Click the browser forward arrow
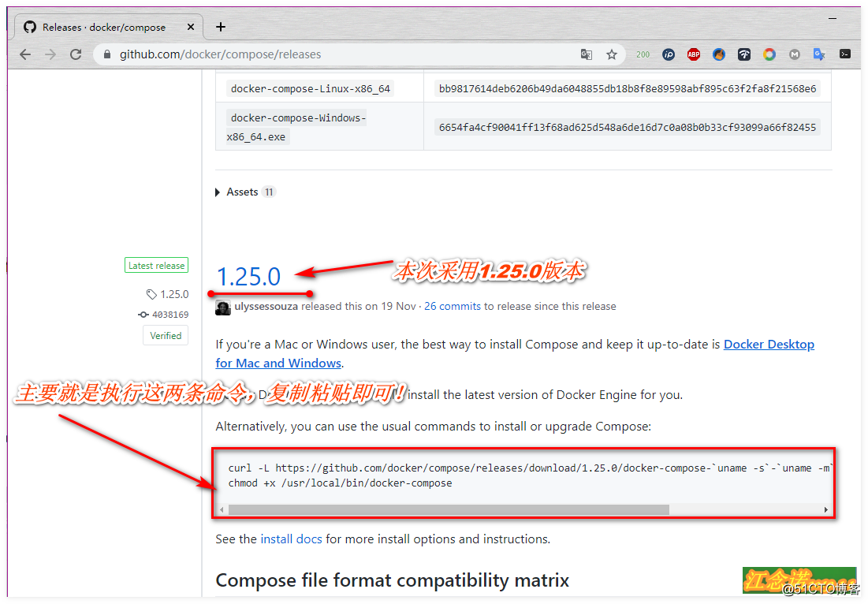Viewport: 868px width, 604px height. coord(50,54)
